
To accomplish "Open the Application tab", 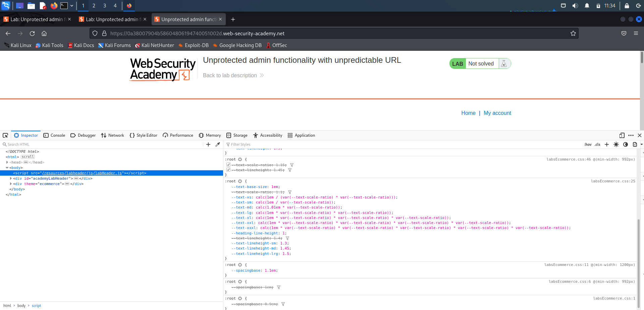I will (x=301, y=135).
